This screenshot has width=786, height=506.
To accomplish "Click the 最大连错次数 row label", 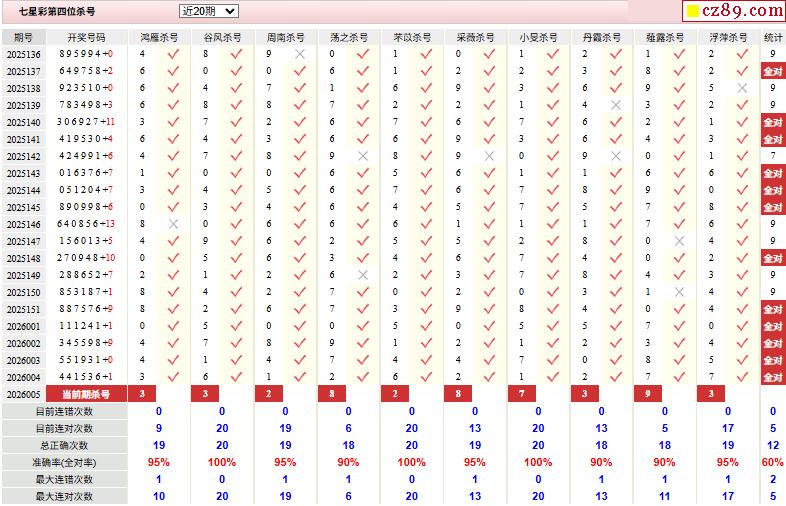I will 64,479.
